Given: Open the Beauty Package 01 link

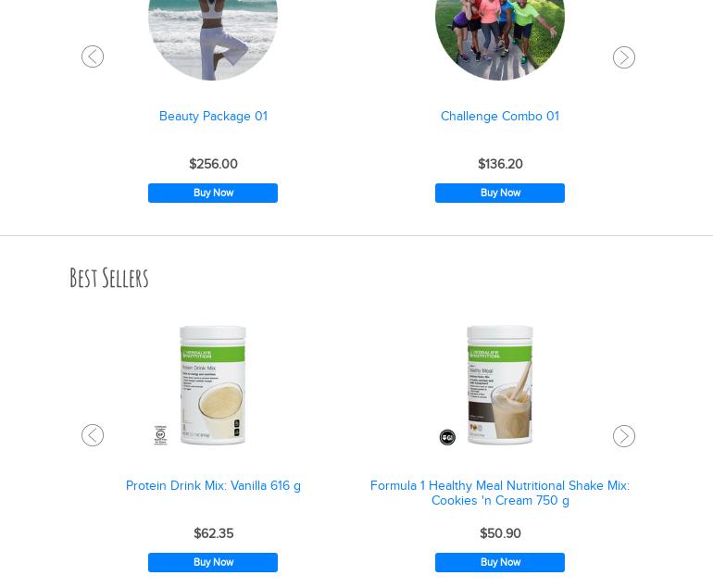Looking at the screenshot, I should pyautogui.click(x=213, y=116).
